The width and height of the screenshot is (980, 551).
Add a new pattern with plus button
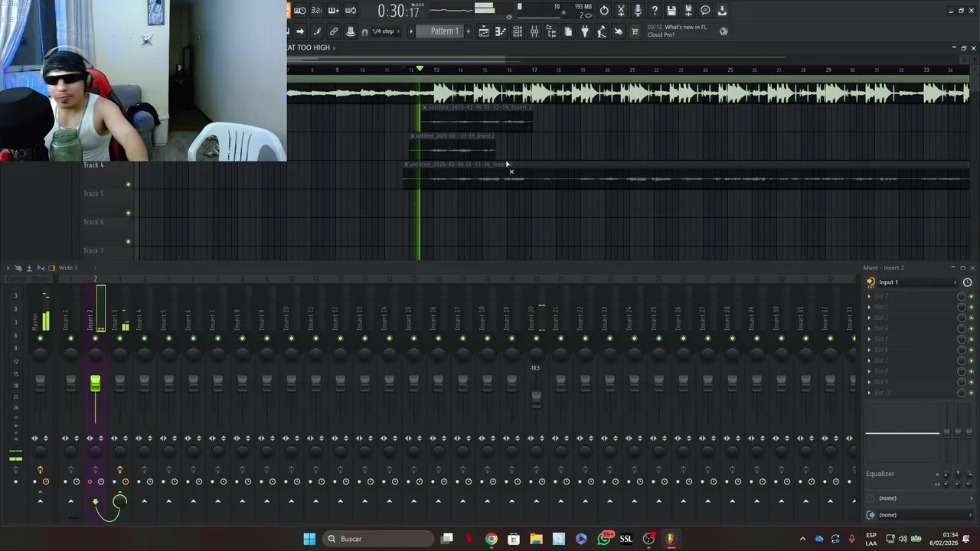pyautogui.click(x=468, y=31)
